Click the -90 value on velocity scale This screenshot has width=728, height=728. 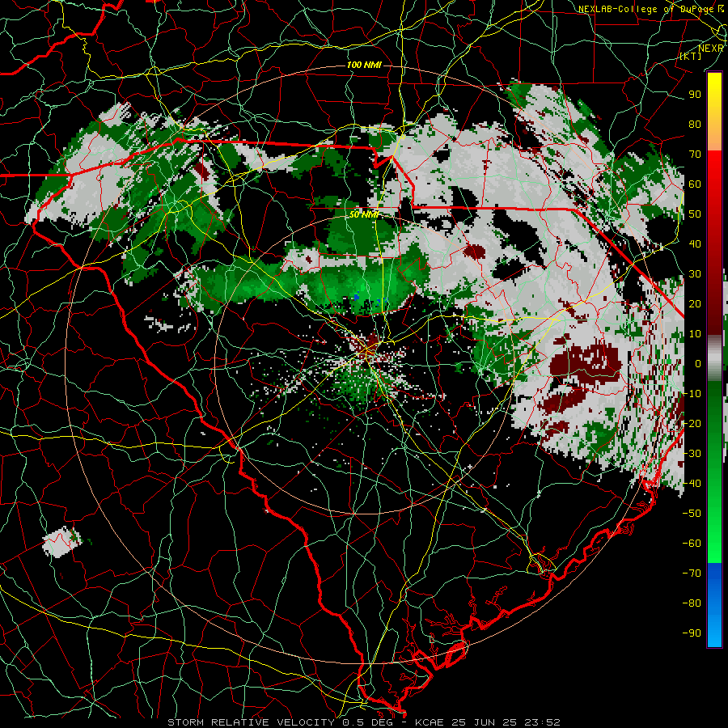(x=692, y=633)
